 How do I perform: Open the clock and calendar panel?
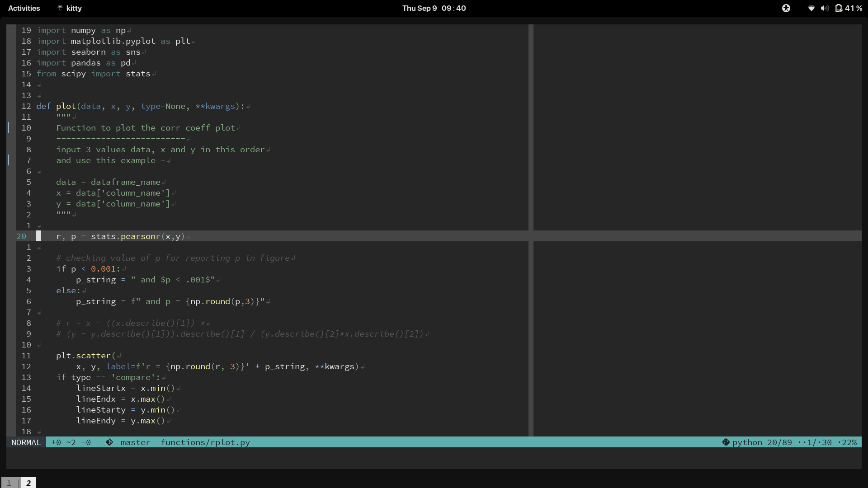click(434, 8)
